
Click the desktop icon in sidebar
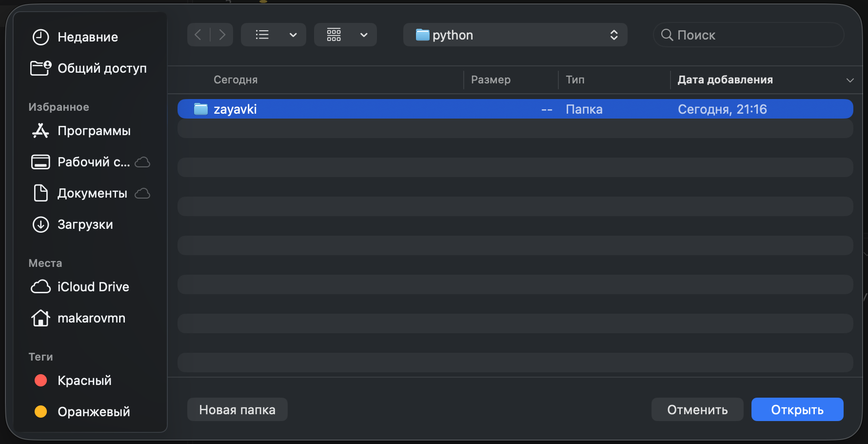(x=40, y=162)
